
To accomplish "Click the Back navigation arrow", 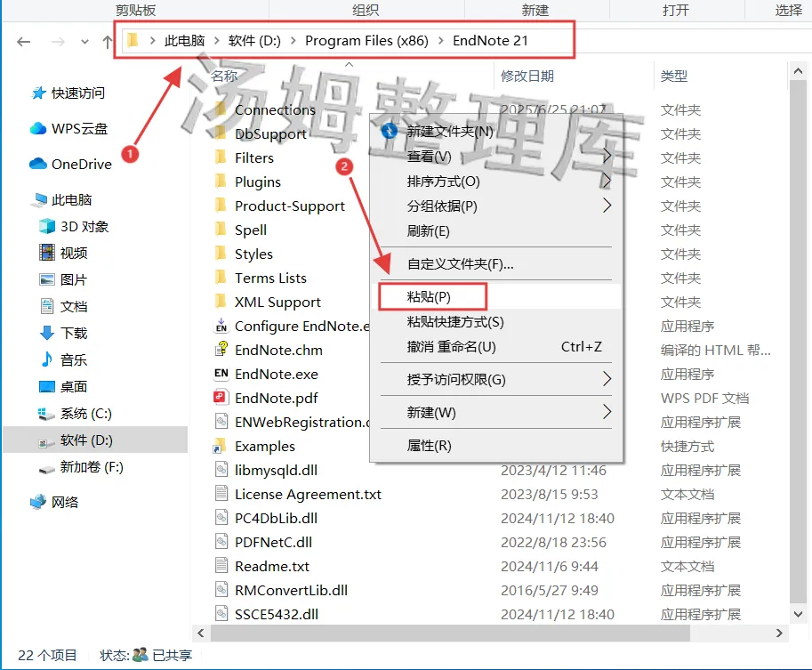I will tap(23, 42).
